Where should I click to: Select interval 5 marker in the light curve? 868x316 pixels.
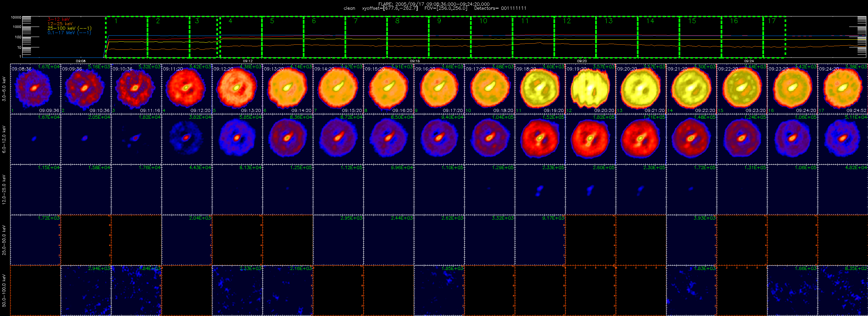tap(272, 21)
